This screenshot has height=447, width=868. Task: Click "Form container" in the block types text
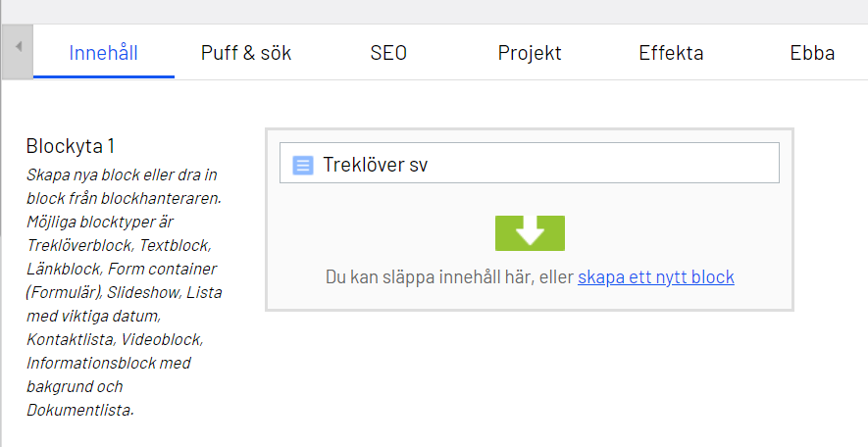pyautogui.click(x=162, y=269)
